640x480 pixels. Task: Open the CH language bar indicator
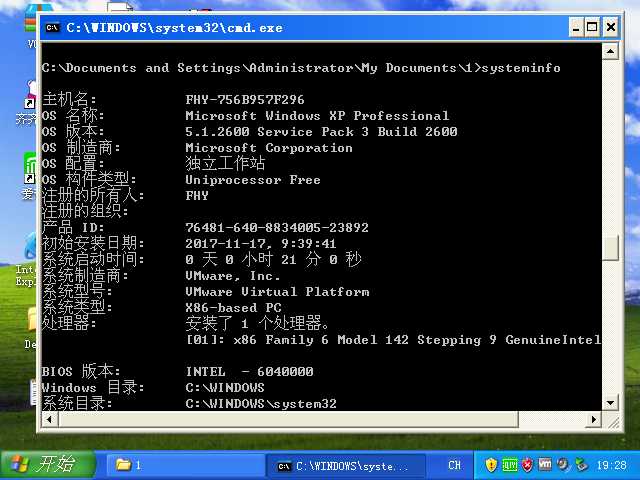click(x=454, y=465)
